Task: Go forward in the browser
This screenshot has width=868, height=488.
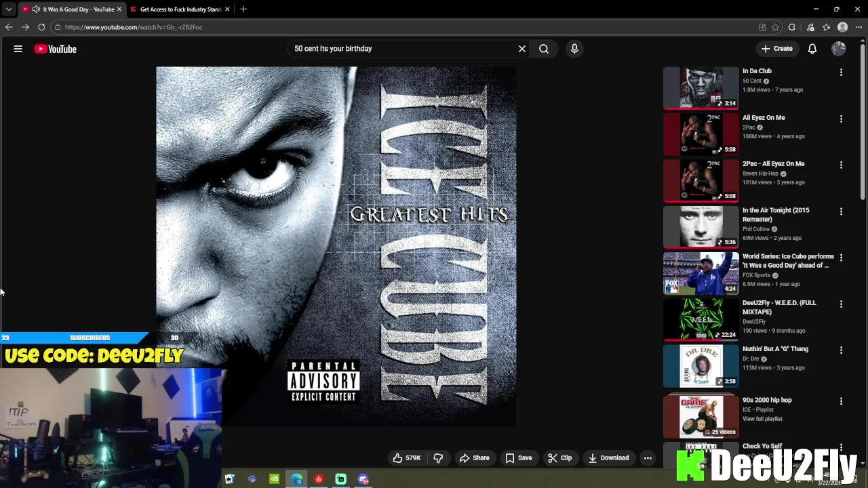Action: pos(25,27)
